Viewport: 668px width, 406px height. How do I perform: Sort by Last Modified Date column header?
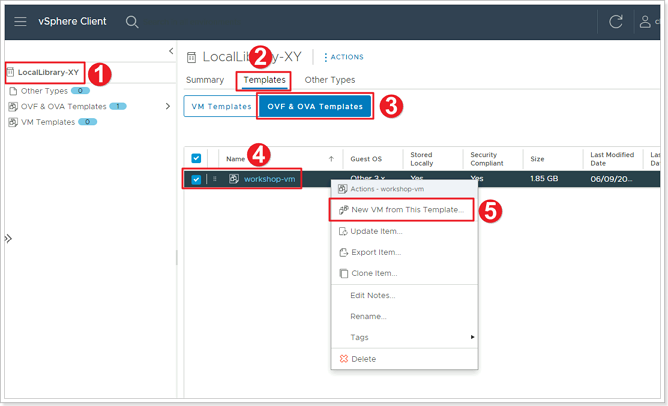click(612, 159)
